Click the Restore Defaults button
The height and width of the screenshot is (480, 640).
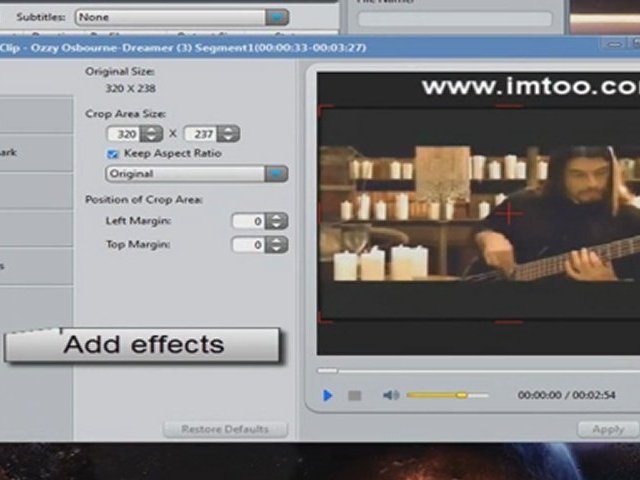point(225,429)
